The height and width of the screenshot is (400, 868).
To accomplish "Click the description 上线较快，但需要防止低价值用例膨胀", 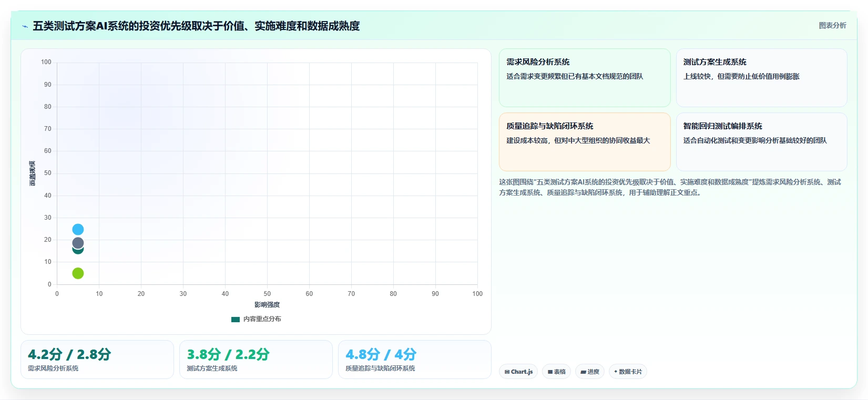I will 741,76.
